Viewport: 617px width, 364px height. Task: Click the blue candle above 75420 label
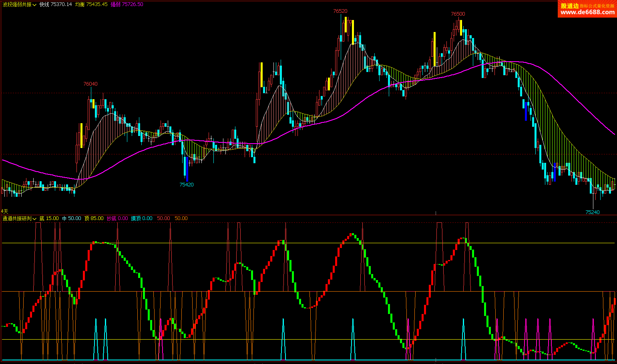(187, 168)
